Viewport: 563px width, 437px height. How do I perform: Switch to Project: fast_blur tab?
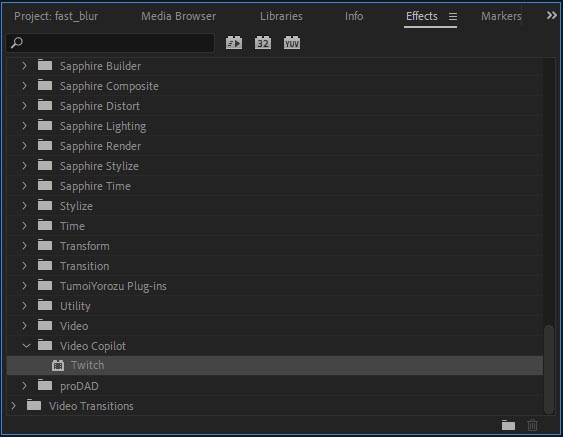point(56,17)
